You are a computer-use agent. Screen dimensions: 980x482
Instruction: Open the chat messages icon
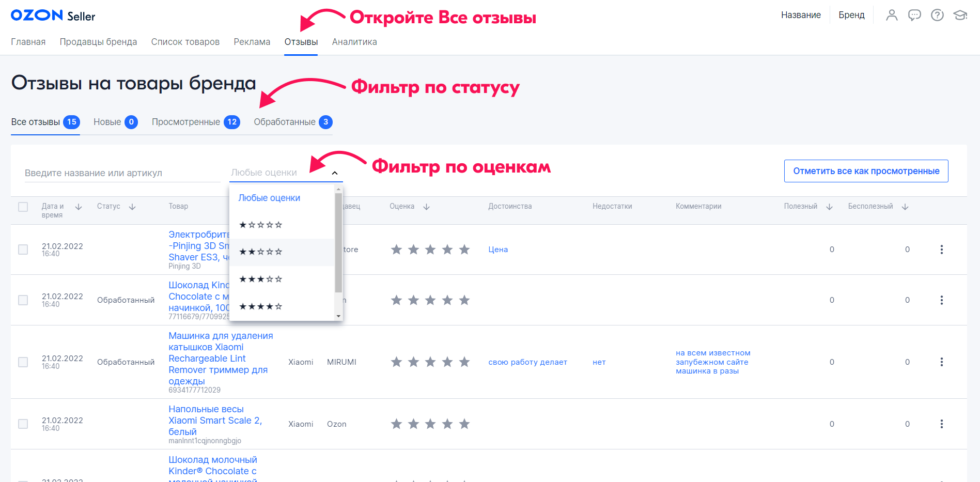click(914, 15)
